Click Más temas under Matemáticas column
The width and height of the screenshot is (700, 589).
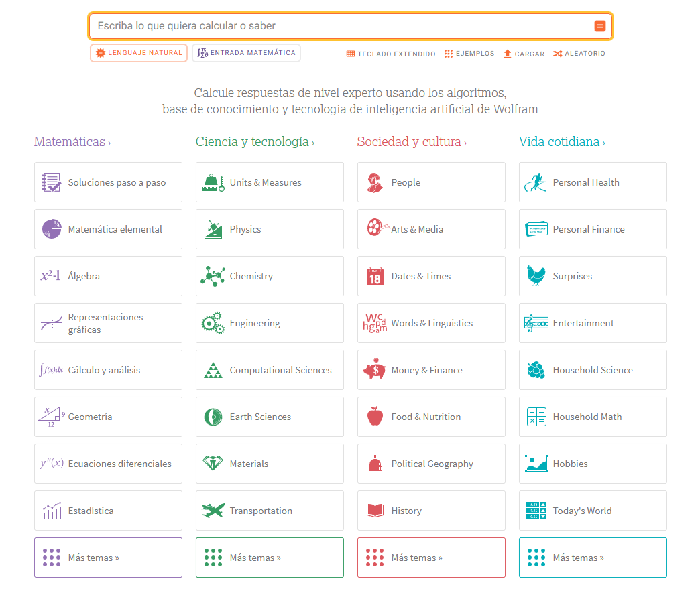coord(107,558)
